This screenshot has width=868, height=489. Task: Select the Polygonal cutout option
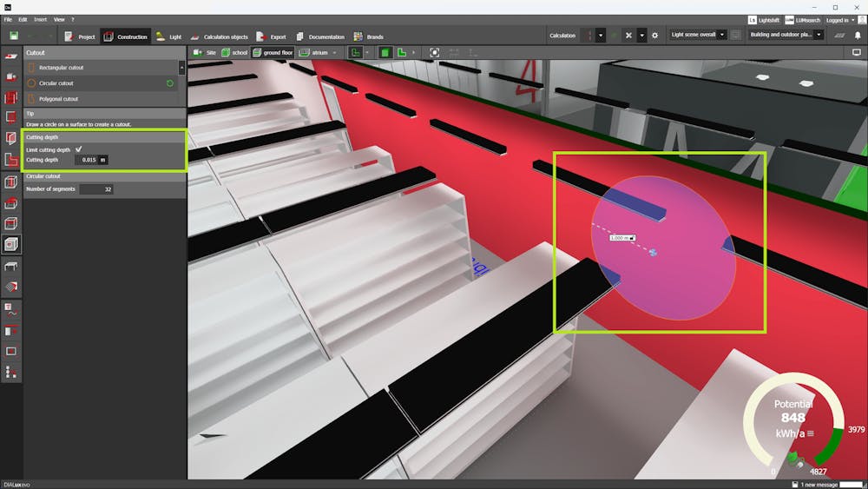(x=101, y=98)
